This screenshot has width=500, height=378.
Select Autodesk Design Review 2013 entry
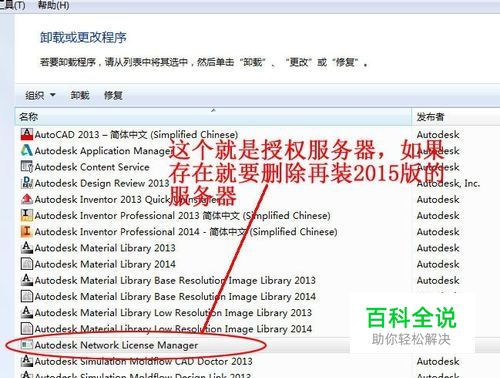click(x=102, y=183)
